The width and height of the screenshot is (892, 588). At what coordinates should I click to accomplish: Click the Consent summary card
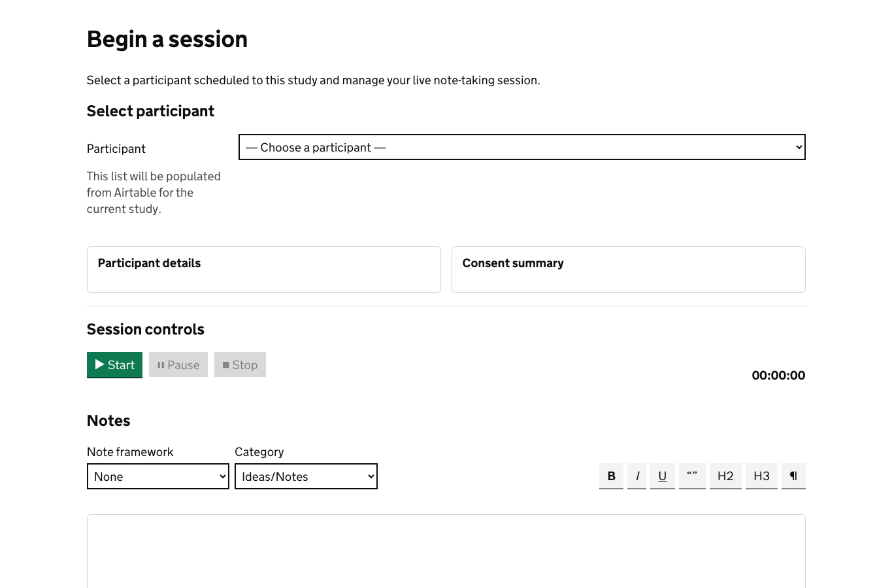[x=629, y=269]
